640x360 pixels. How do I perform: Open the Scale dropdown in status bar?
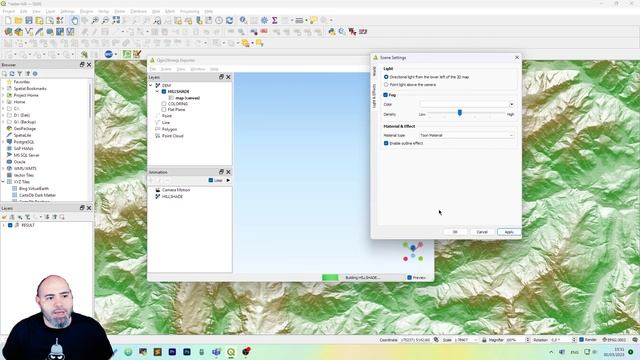pyautogui.click(x=476, y=340)
